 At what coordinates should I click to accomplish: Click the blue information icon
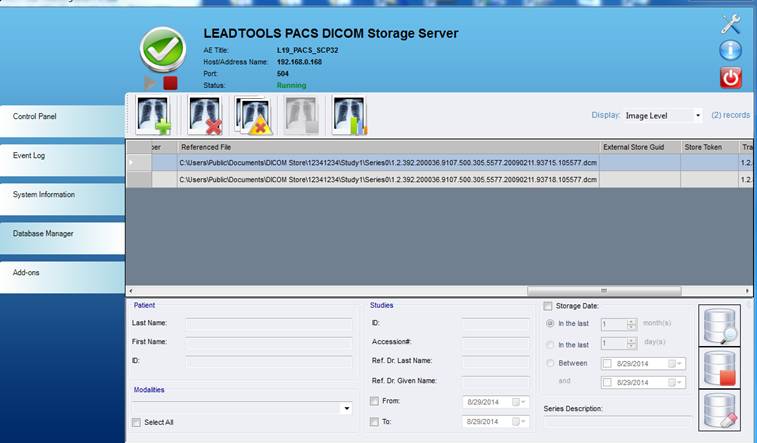[730, 50]
